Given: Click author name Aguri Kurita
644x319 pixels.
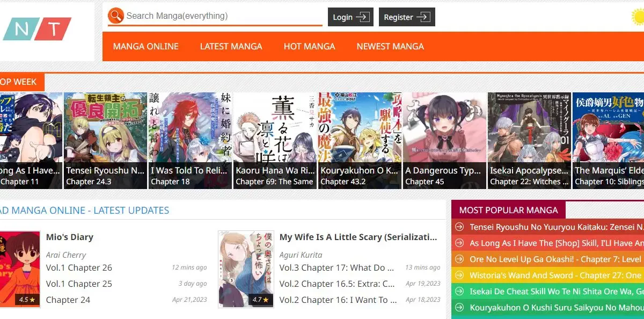Looking at the screenshot, I should pos(301,255).
